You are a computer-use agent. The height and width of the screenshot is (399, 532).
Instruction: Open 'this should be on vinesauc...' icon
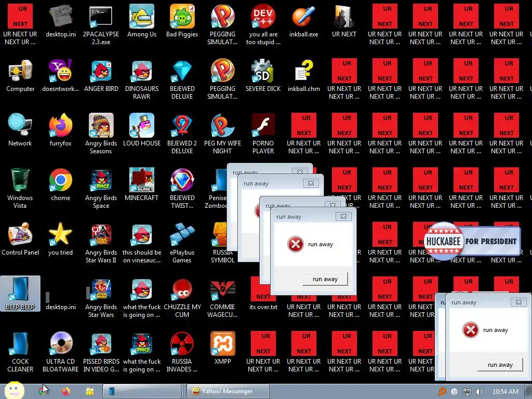click(142, 243)
